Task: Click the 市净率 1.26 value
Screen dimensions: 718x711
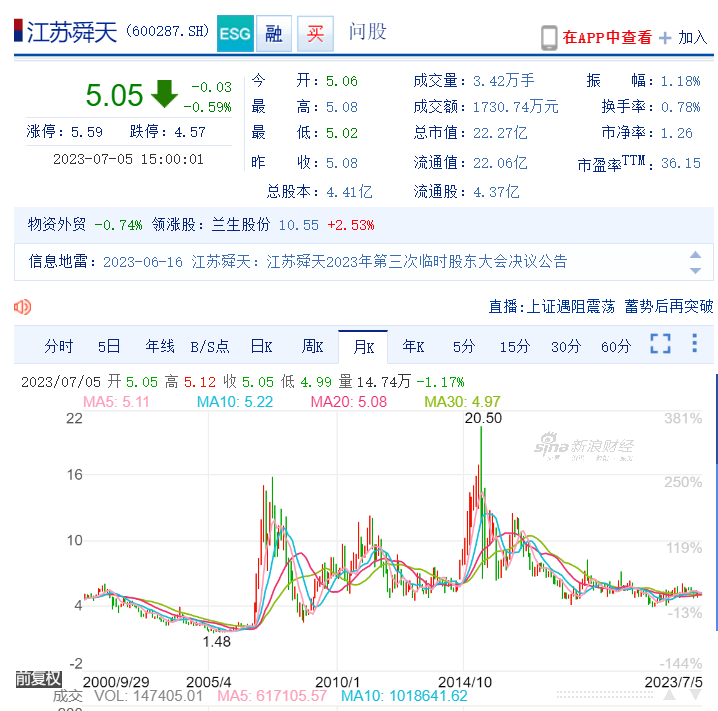Action: pyautogui.click(x=676, y=133)
